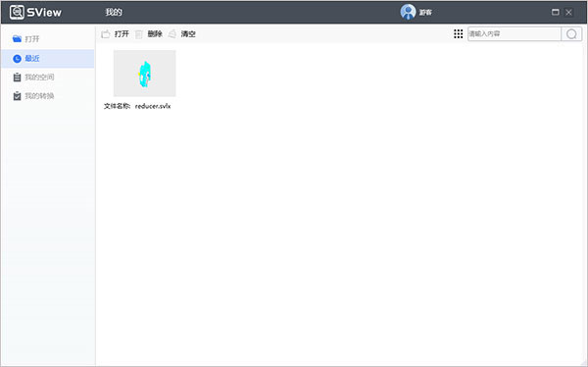Screen dimensions: 588x367
Task: Click the 删除 trash can icon
Action: [139, 34]
